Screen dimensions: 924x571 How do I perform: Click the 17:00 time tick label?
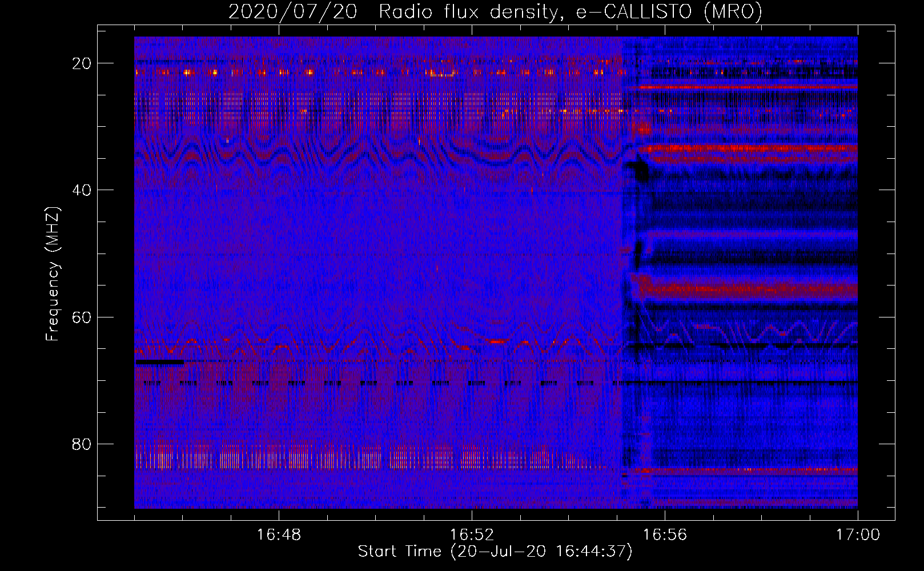click(x=858, y=535)
